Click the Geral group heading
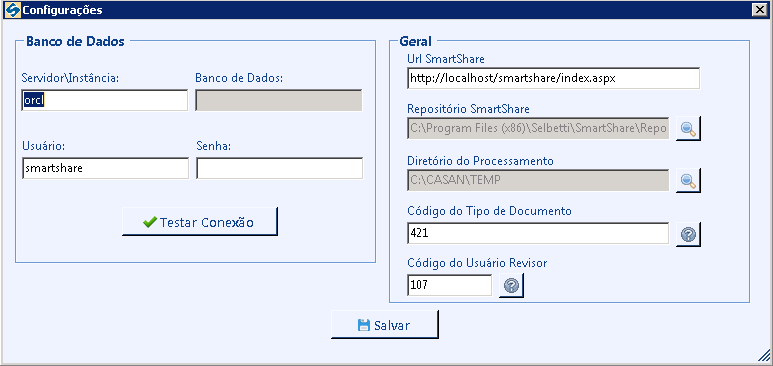 pyautogui.click(x=416, y=41)
